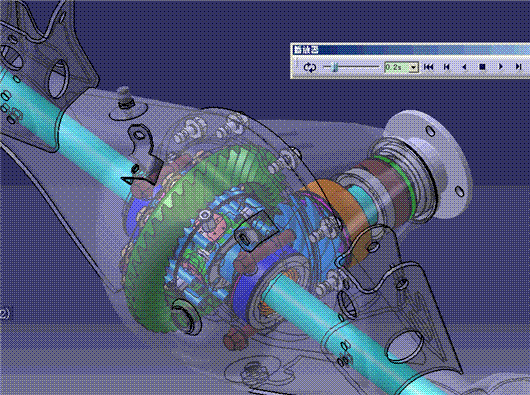530x395 pixels.
Task: Open the 0.2s time step dropdown arrow
Action: click(x=413, y=67)
